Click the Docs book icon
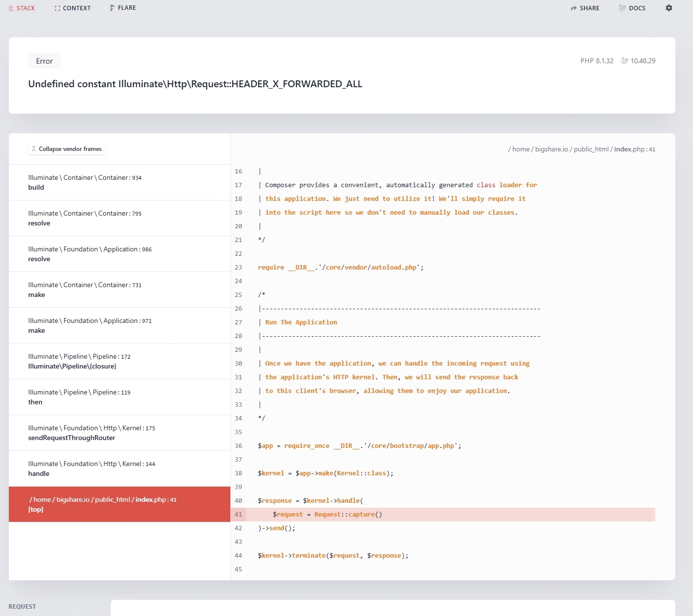 [622, 8]
